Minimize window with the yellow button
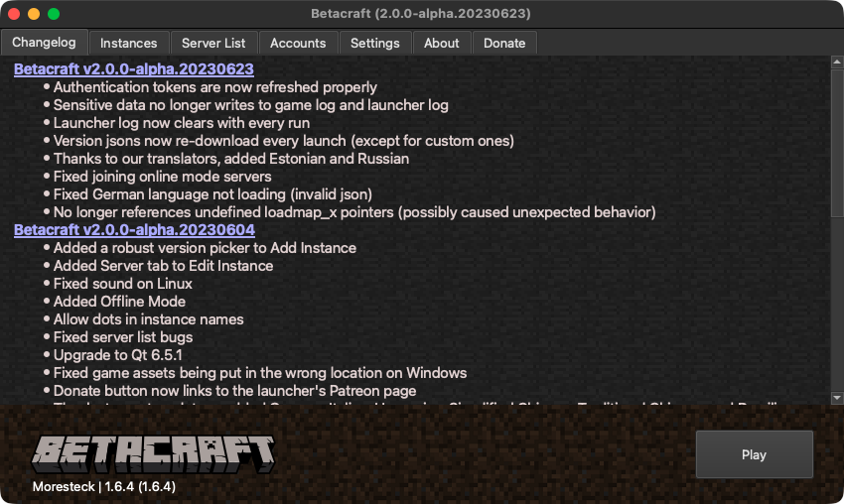844x504 pixels. (34, 14)
